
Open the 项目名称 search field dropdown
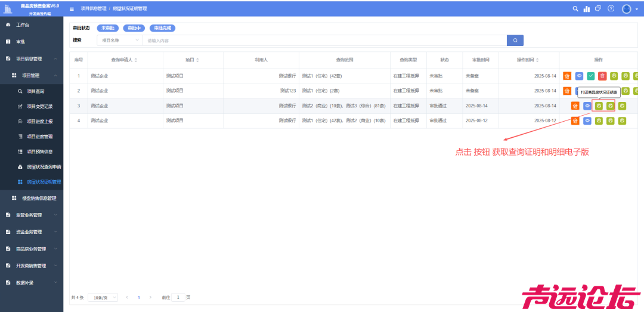[119, 40]
